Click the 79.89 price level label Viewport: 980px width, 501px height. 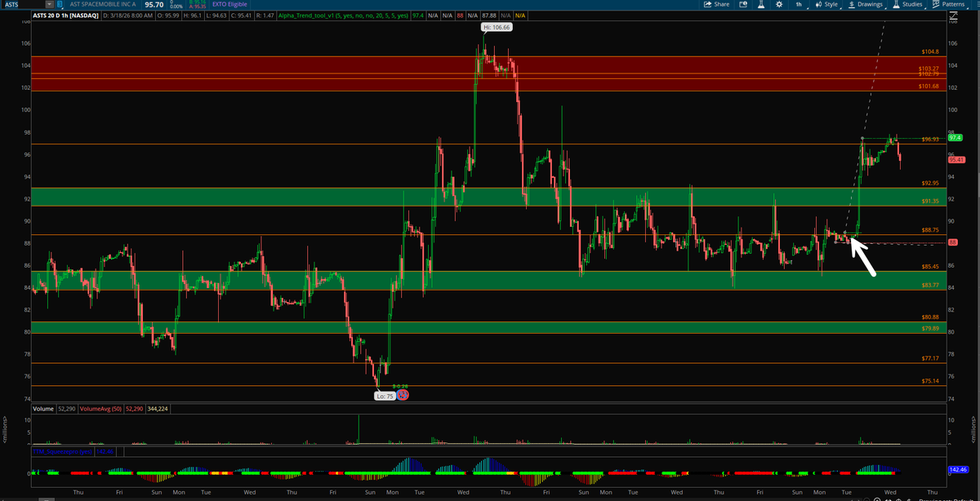click(x=930, y=328)
